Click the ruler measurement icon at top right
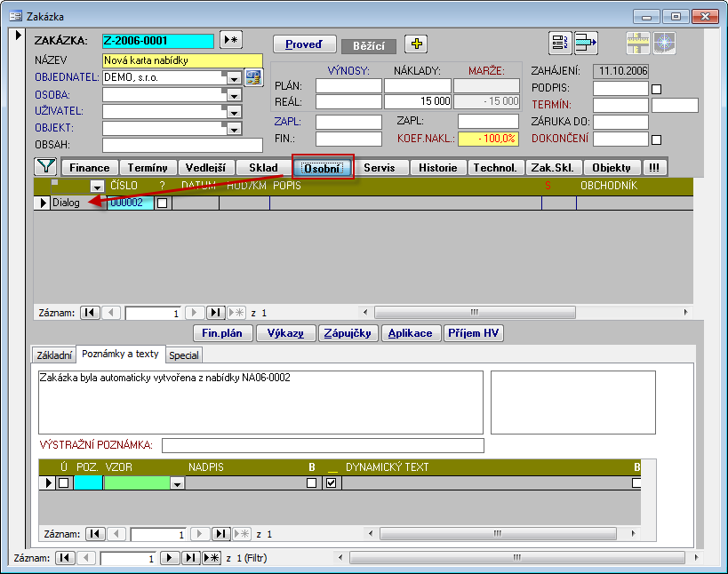This screenshot has width=728, height=574. point(638,44)
